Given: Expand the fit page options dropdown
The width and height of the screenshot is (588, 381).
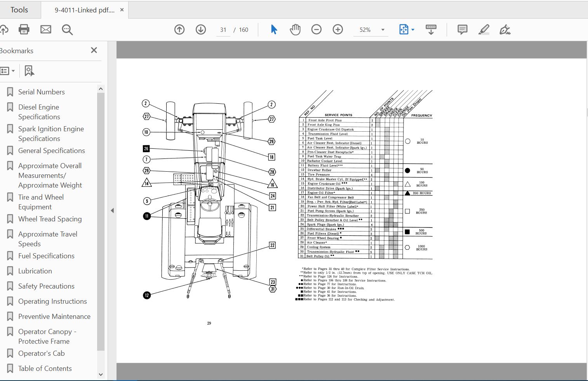Looking at the screenshot, I should 413,30.
